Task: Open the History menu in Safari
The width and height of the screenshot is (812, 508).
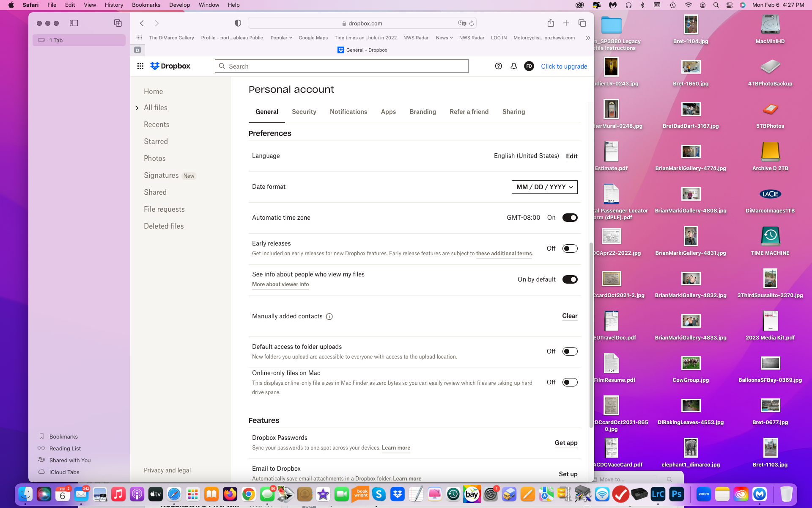Action: pyautogui.click(x=114, y=5)
